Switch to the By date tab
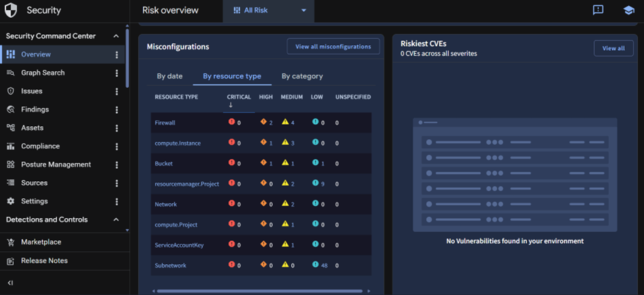Viewport: 644px width, 295px height. pyautogui.click(x=170, y=76)
